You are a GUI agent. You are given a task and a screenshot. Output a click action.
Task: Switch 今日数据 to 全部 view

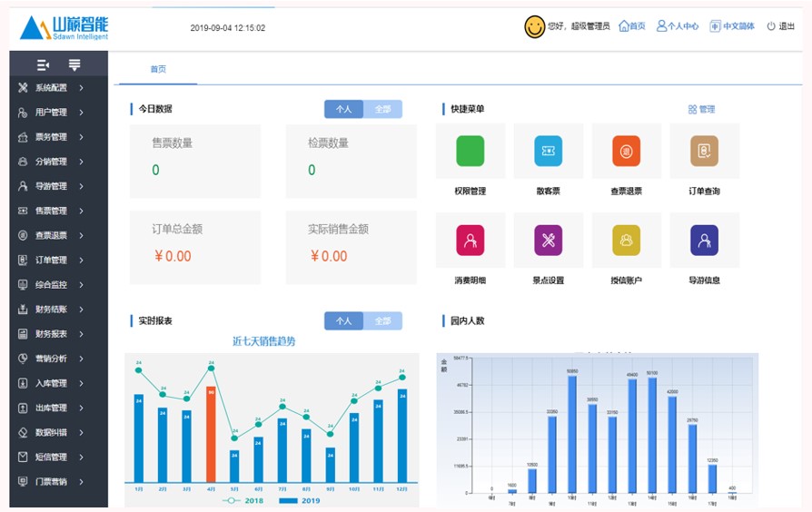[382, 109]
